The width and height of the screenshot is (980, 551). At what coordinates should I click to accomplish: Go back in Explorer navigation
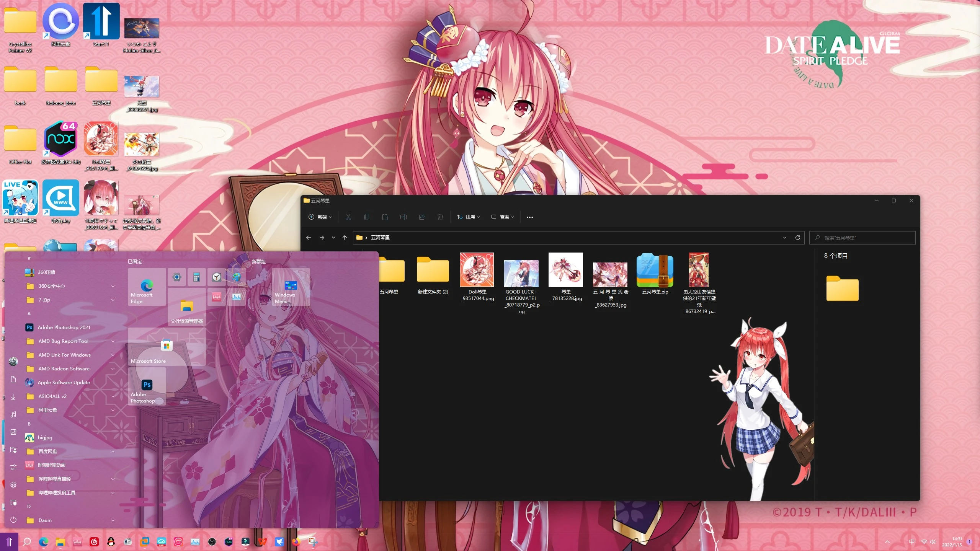309,238
